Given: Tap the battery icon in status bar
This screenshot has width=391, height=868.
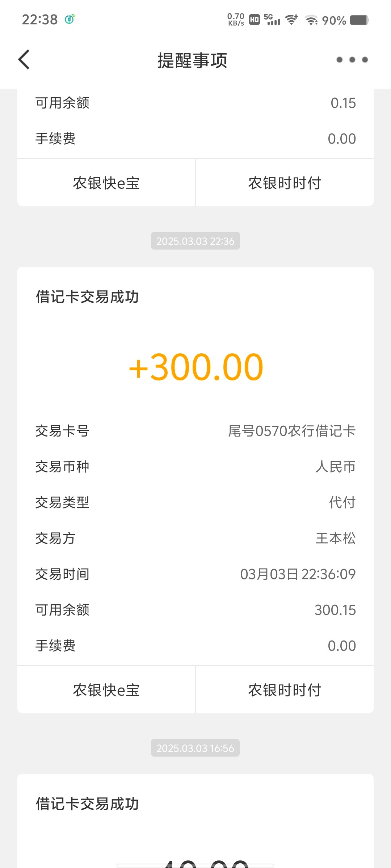Looking at the screenshot, I should [x=359, y=20].
